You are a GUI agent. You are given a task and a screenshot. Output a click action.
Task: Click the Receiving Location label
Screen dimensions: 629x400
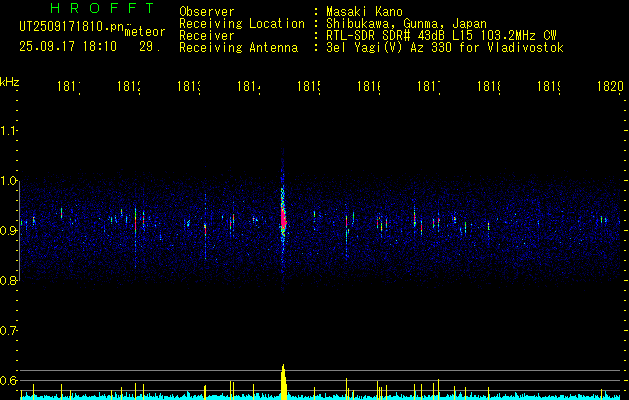tap(242, 23)
